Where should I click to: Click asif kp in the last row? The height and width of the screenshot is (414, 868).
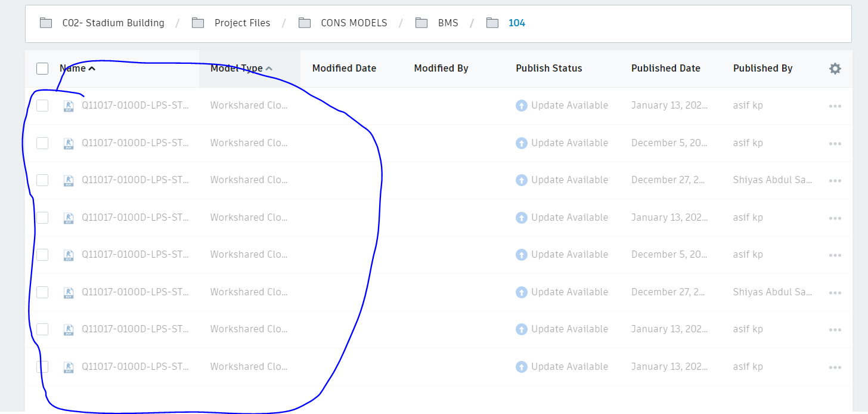[748, 367]
